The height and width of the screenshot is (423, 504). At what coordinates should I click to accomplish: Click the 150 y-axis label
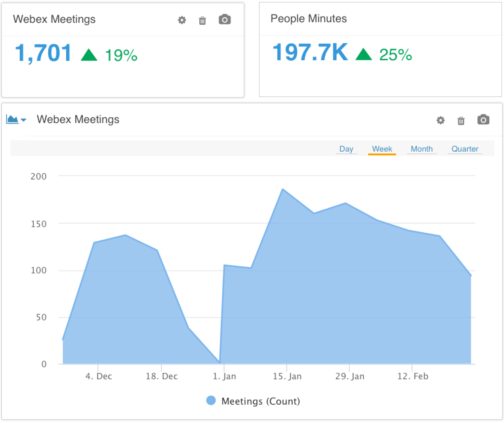(39, 224)
